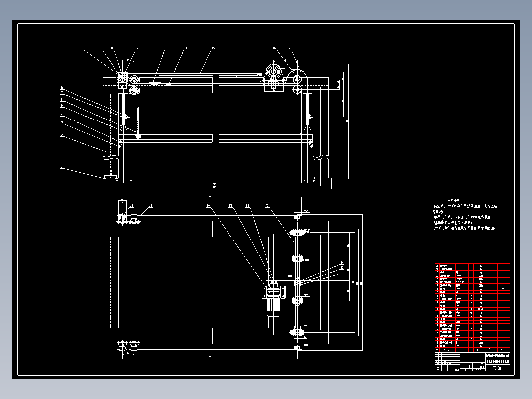Image resolution: width=532 pixels, height=399 pixels.
Task: Click part balloon number 19
Action: (x=151, y=206)
